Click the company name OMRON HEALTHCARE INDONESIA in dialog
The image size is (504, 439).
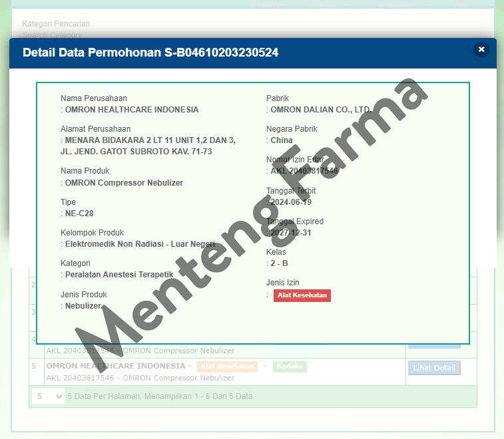[131, 110]
